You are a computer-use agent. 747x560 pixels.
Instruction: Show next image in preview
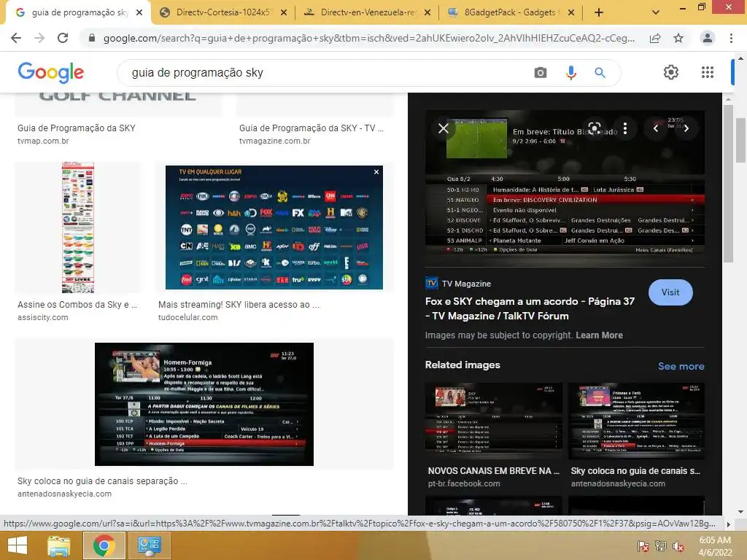686,128
